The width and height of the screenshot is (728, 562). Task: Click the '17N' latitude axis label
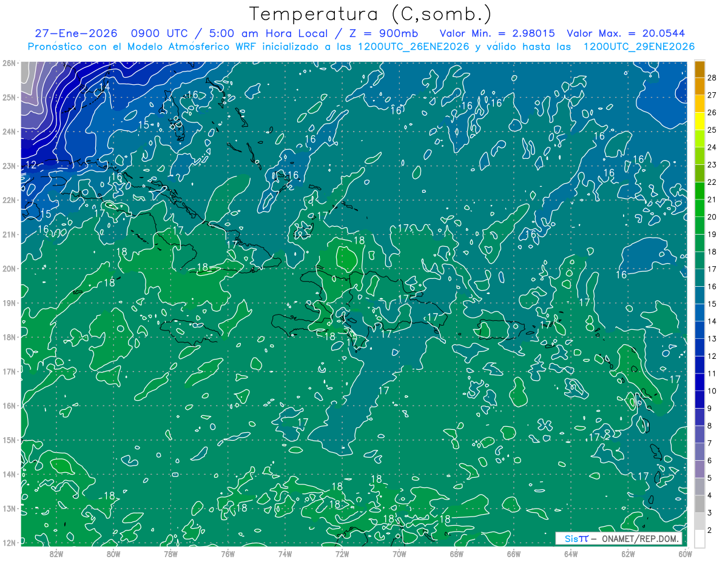point(8,372)
